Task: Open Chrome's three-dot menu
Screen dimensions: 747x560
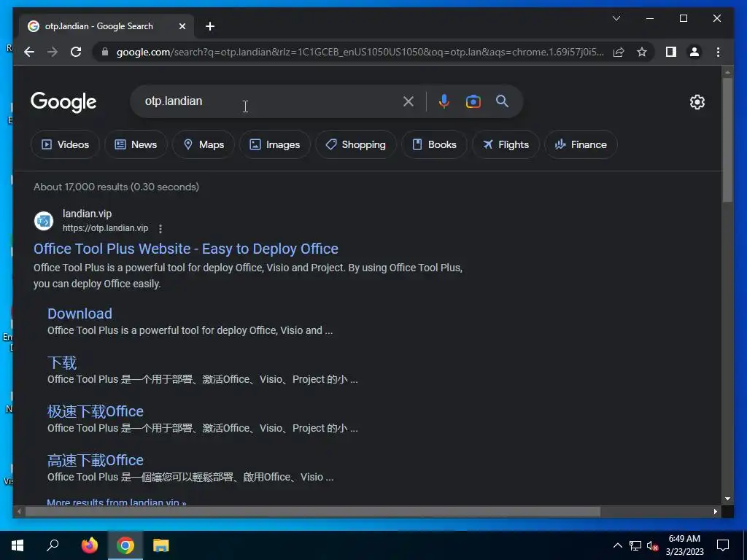Action: [718, 52]
